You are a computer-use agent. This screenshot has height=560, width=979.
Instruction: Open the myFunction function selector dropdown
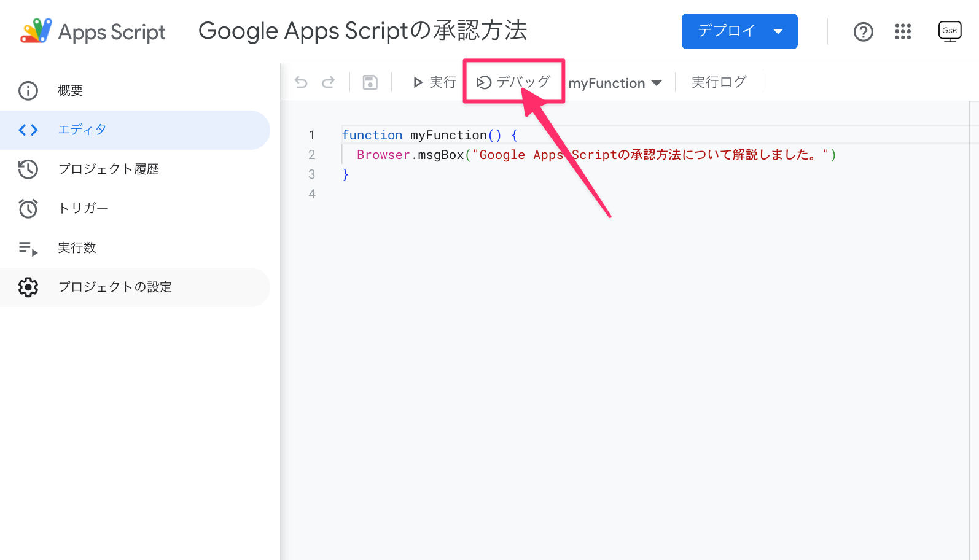pyautogui.click(x=615, y=83)
